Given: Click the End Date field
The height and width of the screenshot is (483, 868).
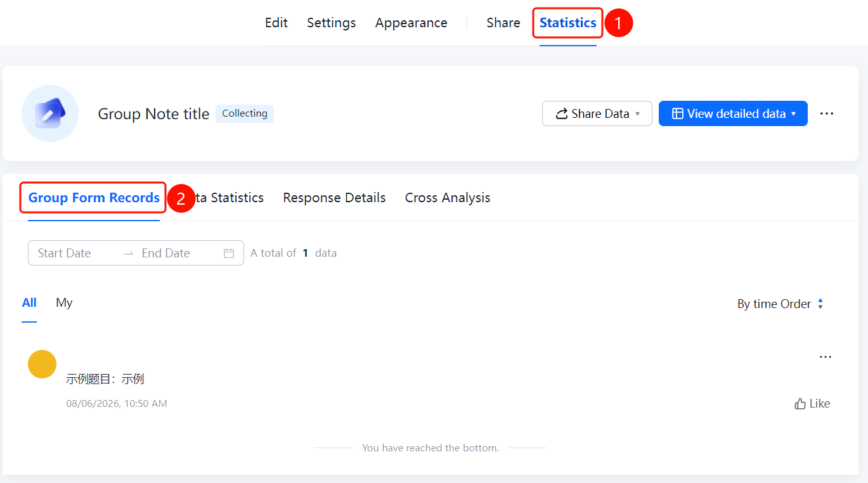Looking at the screenshot, I should (166, 253).
